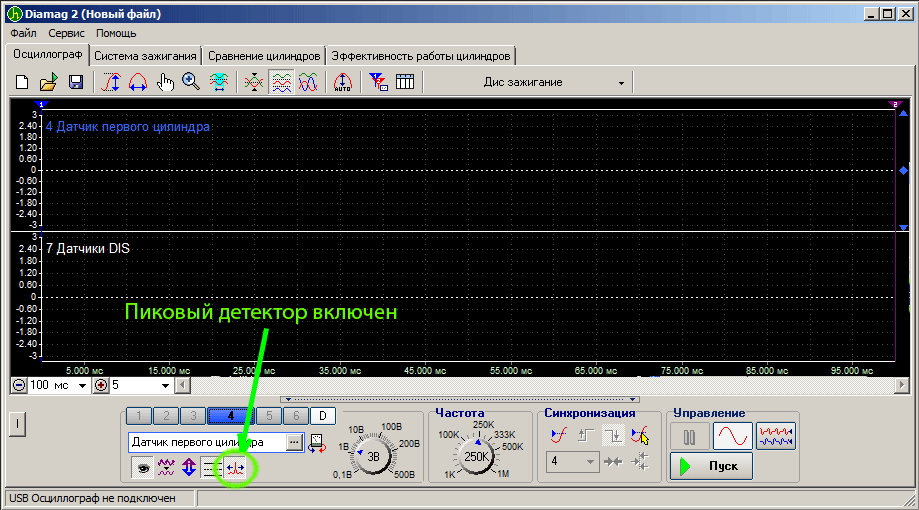Toggle the peak detector icon
919x510 pixels.
[x=236, y=468]
